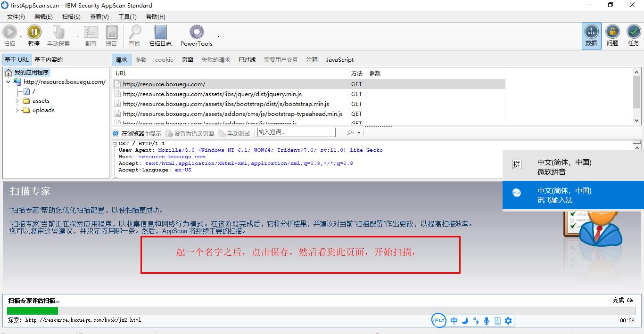The width and height of the screenshot is (644, 334).
Task: Click the iFLY input method logo
Action: pos(438,320)
